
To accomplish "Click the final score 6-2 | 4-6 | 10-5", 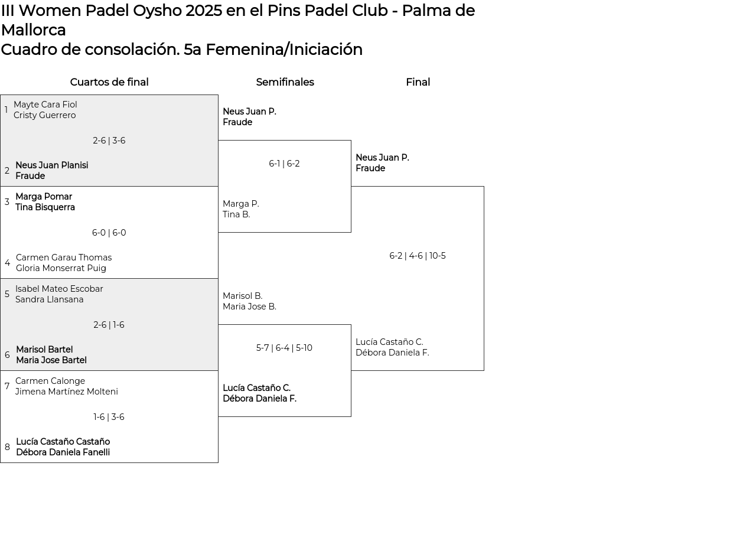I will [x=418, y=256].
